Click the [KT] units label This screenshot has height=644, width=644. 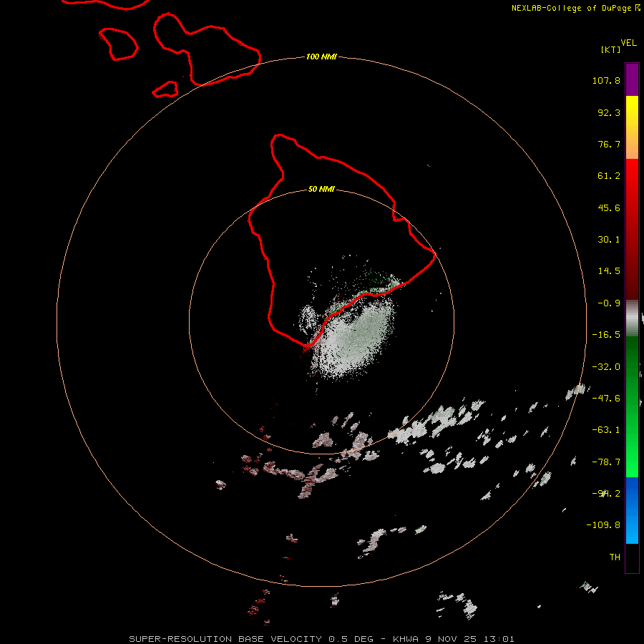pyautogui.click(x=610, y=49)
